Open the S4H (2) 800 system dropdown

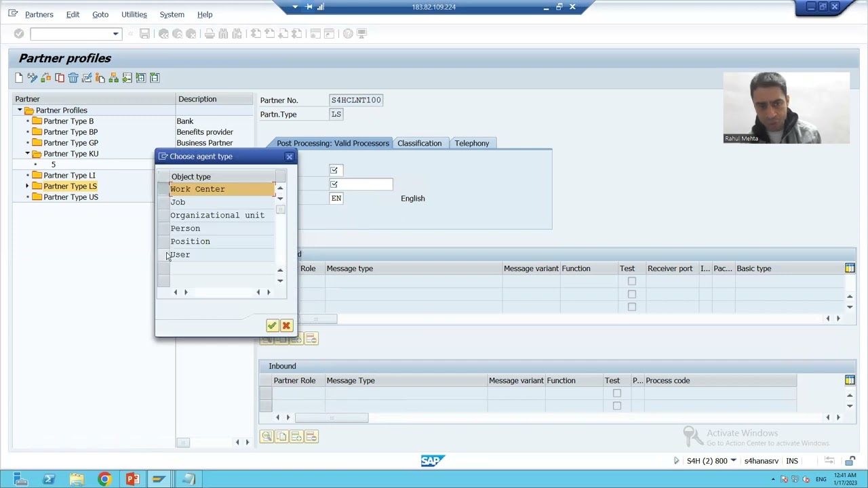click(733, 461)
